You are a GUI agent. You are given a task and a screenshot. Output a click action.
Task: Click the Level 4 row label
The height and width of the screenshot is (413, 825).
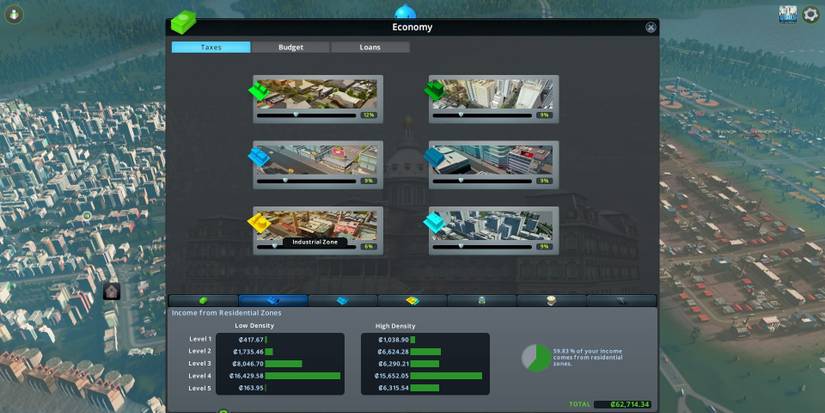click(x=200, y=376)
